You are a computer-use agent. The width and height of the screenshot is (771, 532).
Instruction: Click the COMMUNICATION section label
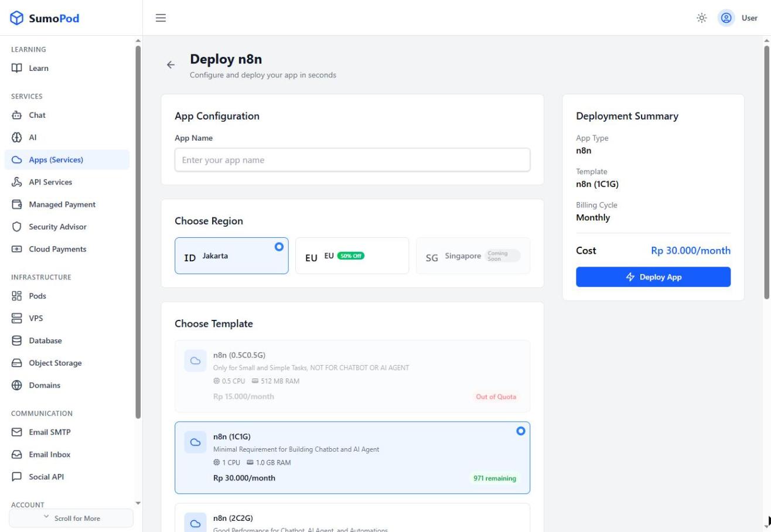(42, 414)
